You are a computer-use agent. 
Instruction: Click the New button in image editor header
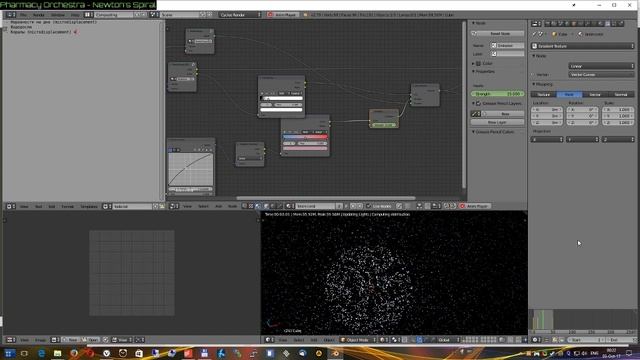pyautogui.click(x=71, y=340)
